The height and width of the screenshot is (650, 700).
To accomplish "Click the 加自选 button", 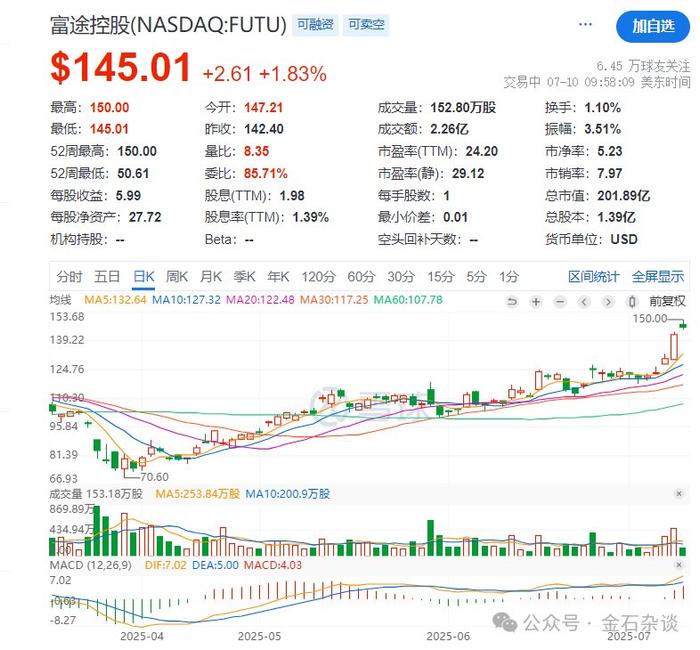I will (x=653, y=26).
